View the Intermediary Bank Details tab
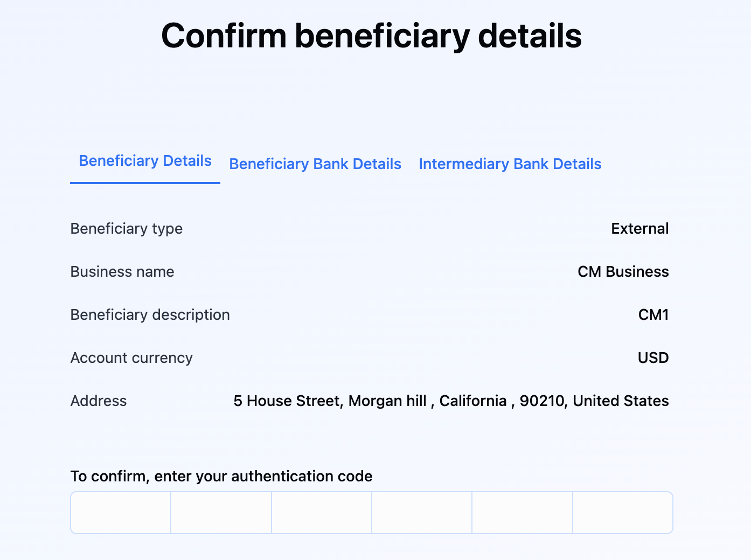Viewport: 751px width, 560px height. tap(510, 164)
